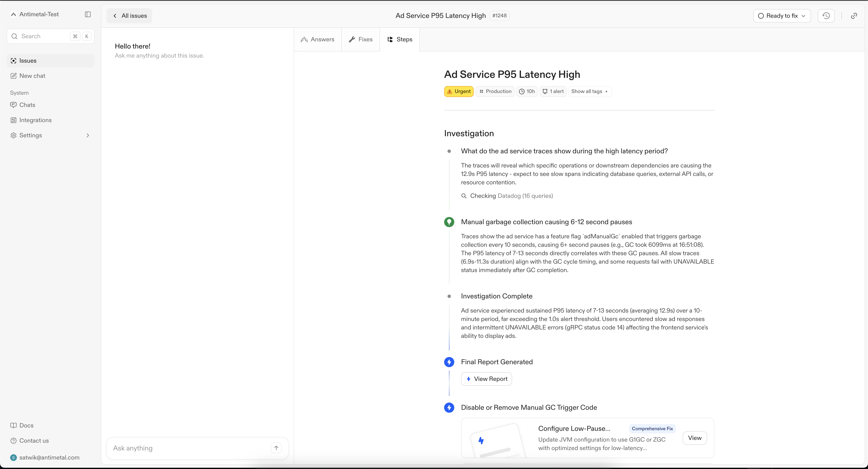Collapse the sidebar panel icon

click(88, 15)
